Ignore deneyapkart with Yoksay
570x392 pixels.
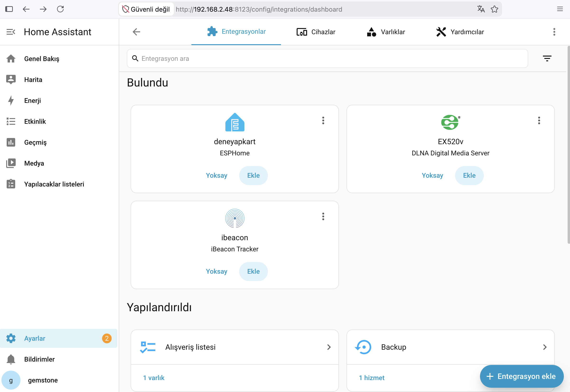(217, 175)
